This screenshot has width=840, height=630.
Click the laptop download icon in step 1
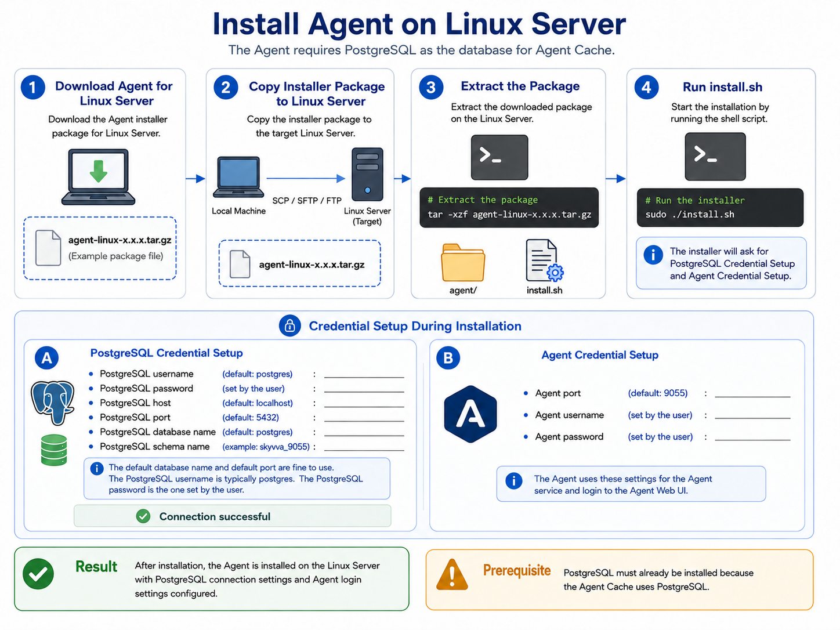[x=99, y=177]
